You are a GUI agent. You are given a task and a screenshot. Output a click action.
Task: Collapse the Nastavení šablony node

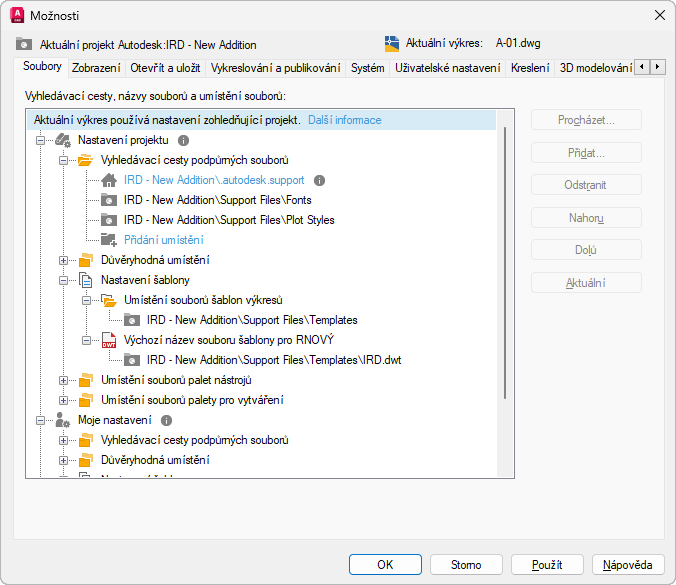point(63,281)
